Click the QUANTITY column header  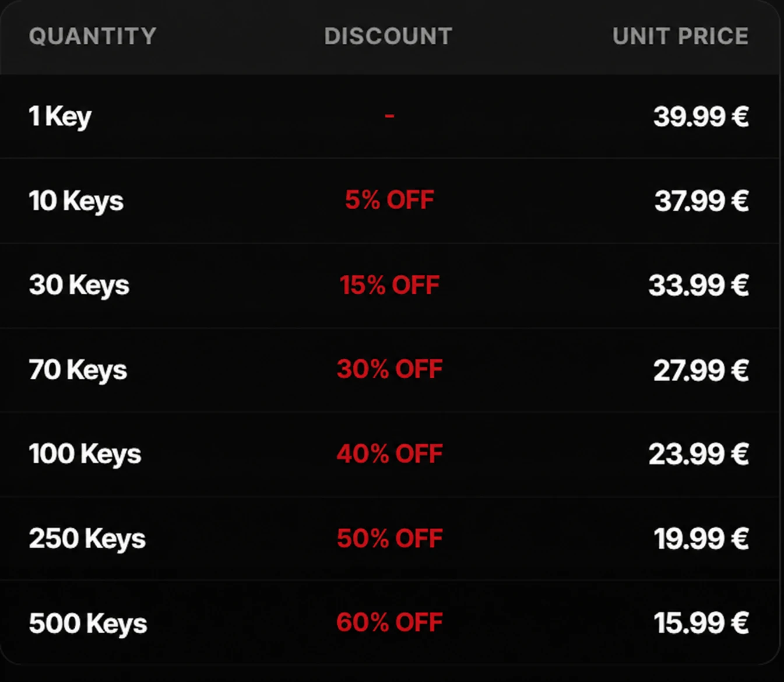tap(93, 36)
